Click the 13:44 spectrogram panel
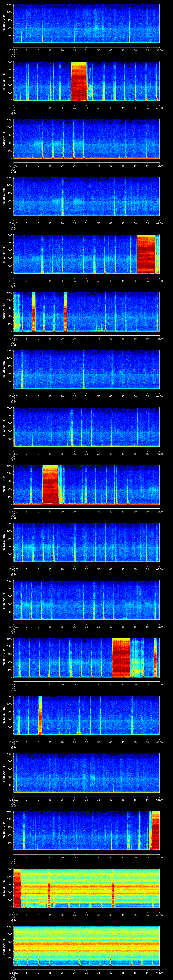Image resolution: width=173 pixels, height=980 pixels. point(86,427)
